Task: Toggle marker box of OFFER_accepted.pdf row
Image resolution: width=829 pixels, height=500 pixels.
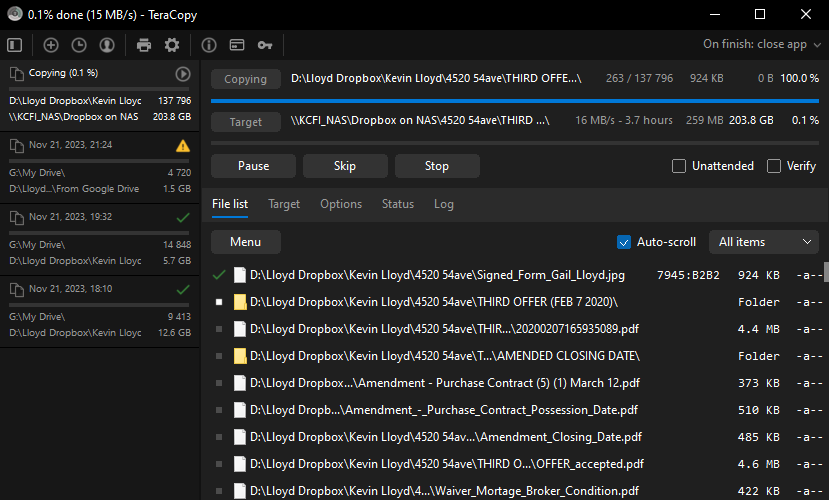Action: tap(219, 464)
